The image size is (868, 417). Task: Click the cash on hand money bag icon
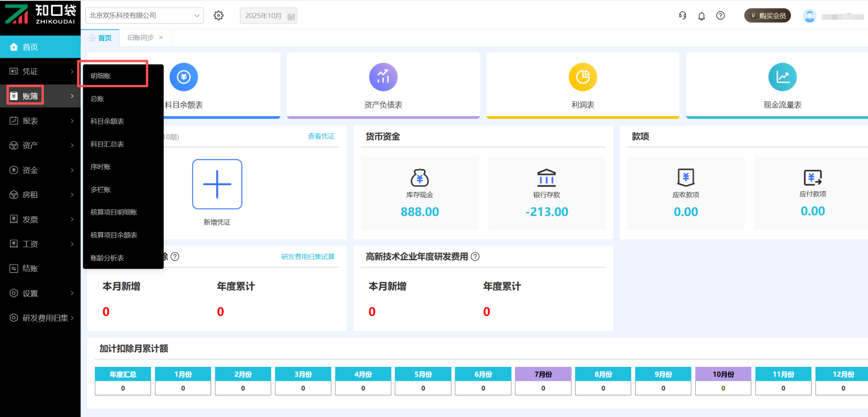[x=420, y=178]
